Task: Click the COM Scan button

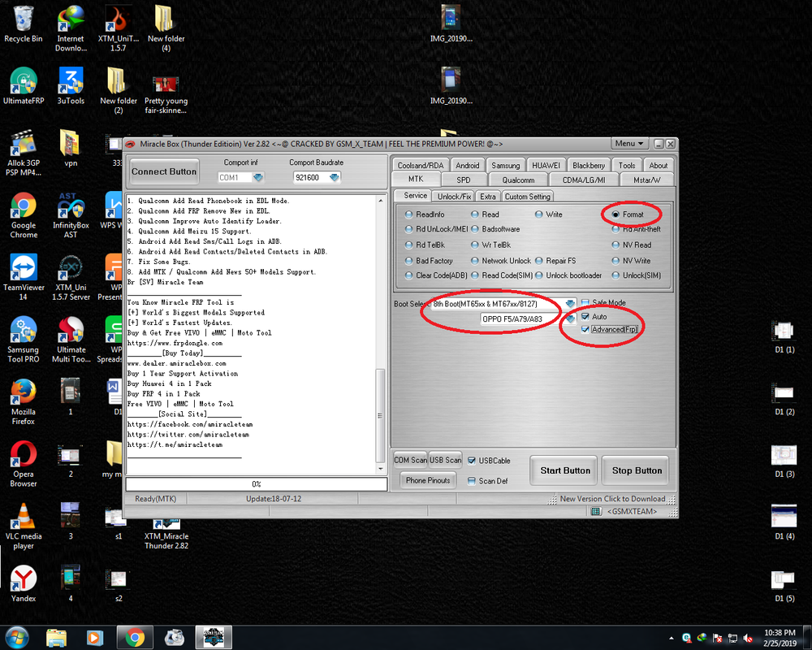Action: click(410, 461)
